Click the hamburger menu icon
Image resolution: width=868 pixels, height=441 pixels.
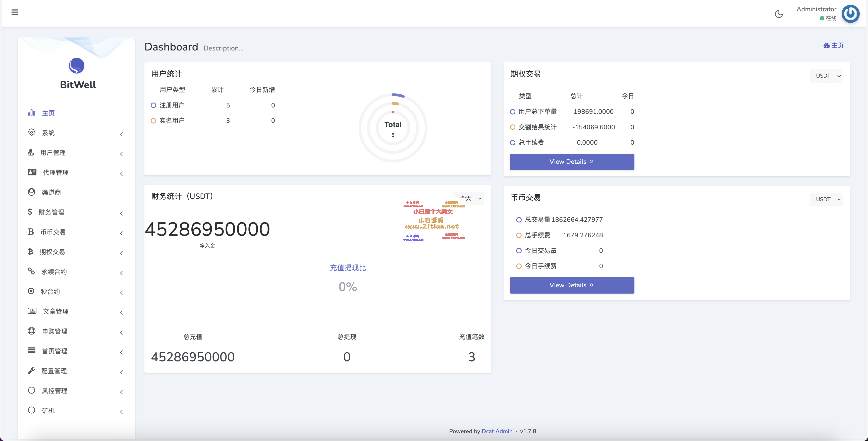pyautogui.click(x=15, y=12)
